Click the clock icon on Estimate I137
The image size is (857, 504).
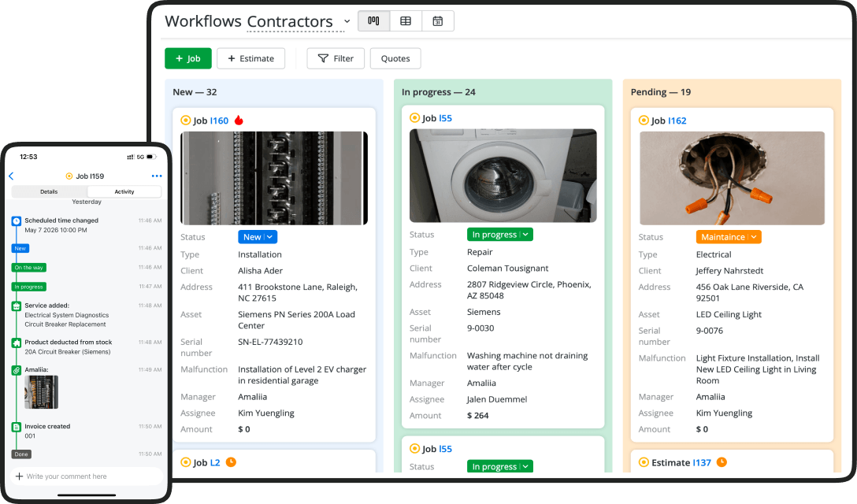pos(722,462)
